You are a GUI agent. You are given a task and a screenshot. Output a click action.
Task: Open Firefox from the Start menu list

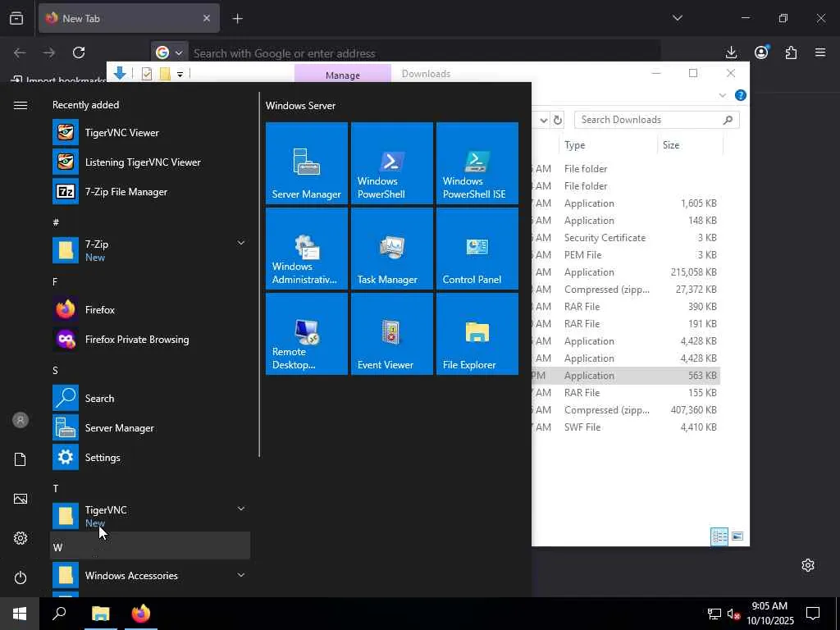tap(150, 309)
